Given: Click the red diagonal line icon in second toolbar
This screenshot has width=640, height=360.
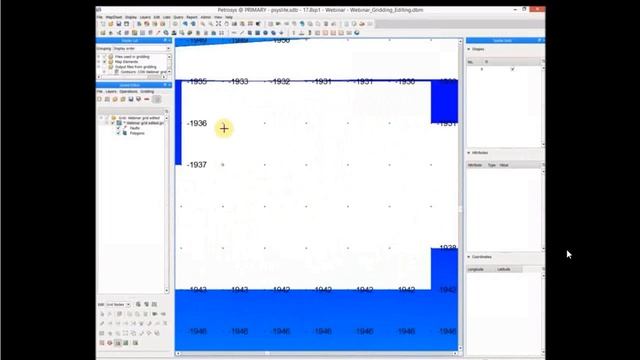Looking at the screenshot, I should 158,33.
